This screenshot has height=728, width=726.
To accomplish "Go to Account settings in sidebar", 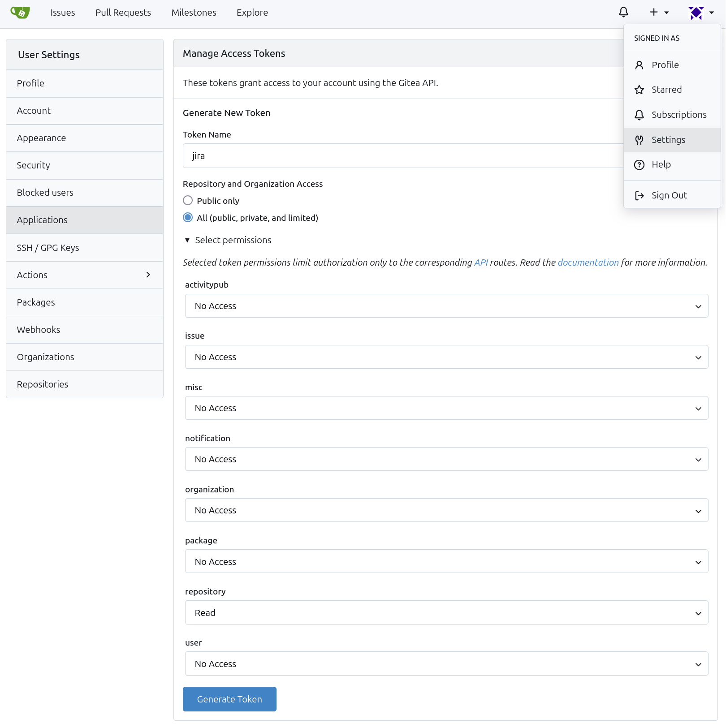I will (x=85, y=111).
